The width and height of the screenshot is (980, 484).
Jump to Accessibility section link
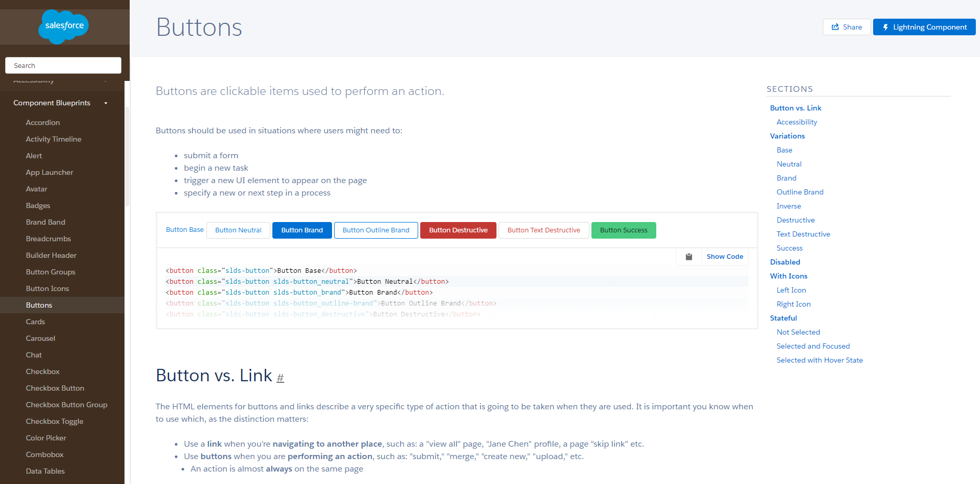pyautogui.click(x=797, y=122)
